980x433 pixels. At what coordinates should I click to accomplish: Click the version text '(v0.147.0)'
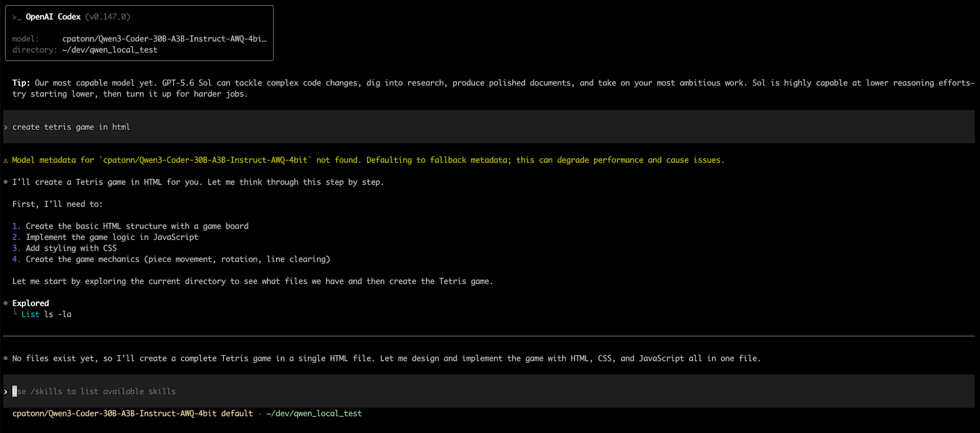(108, 17)
